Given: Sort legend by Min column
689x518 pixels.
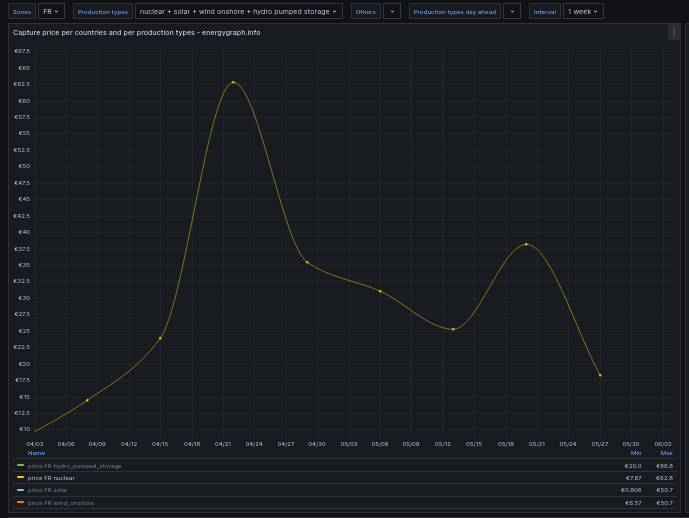Looking at the screenshot, I should 635,453.
